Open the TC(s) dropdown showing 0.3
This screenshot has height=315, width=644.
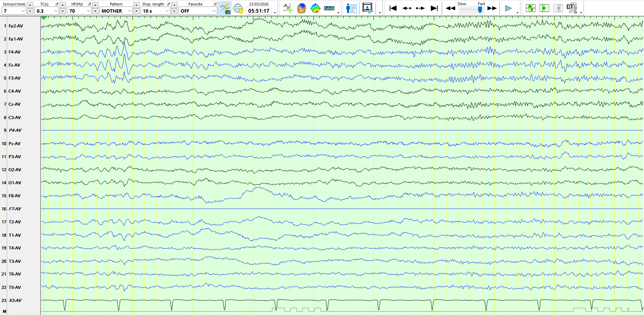(x=47, y=11)
